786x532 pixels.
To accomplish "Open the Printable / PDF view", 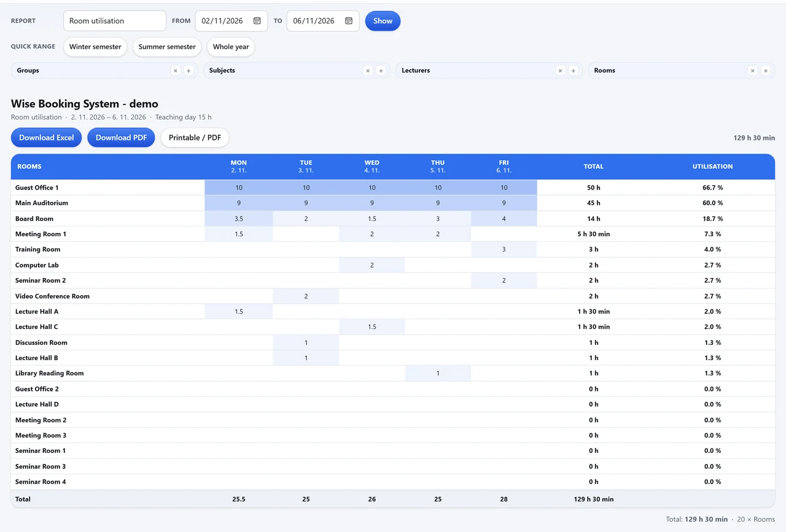I will (x=195, y=137).
